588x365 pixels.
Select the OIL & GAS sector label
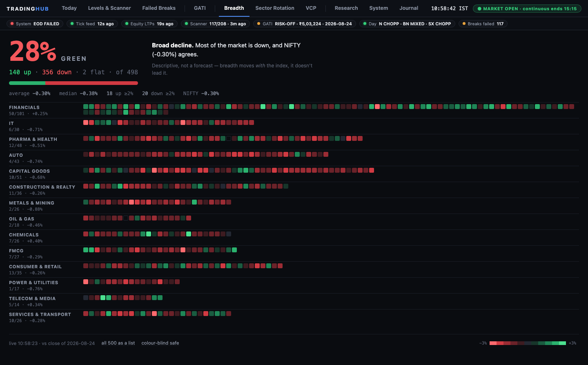point(22,219)
